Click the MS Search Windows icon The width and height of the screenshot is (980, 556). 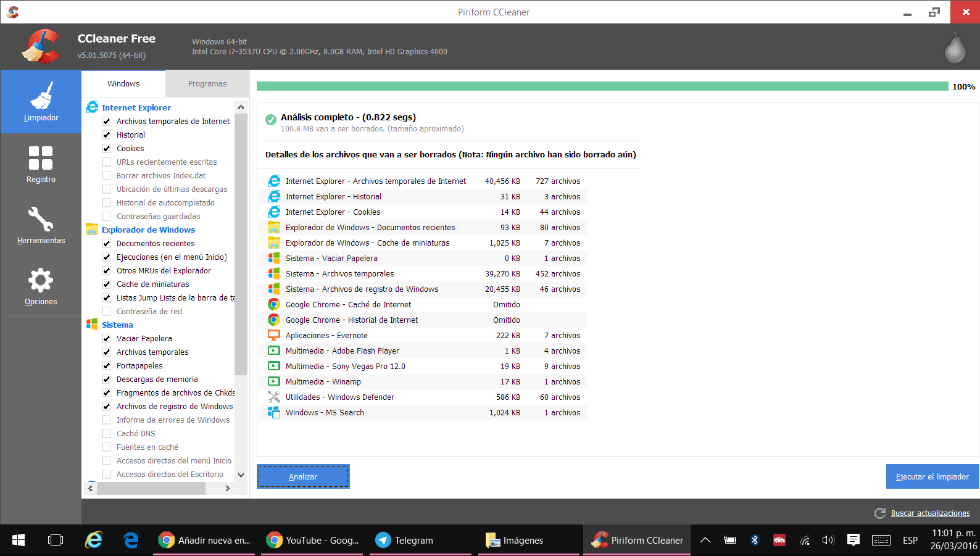273,412
